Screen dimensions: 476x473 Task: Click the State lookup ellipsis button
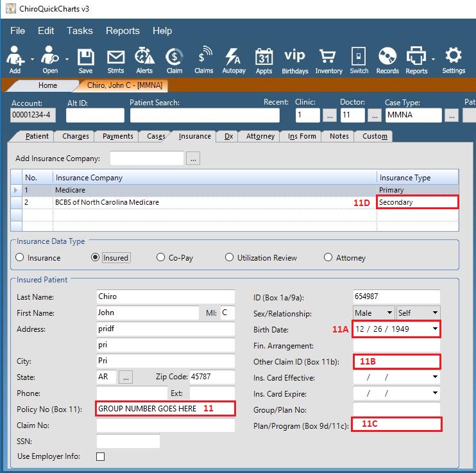(x=126, y=377)
